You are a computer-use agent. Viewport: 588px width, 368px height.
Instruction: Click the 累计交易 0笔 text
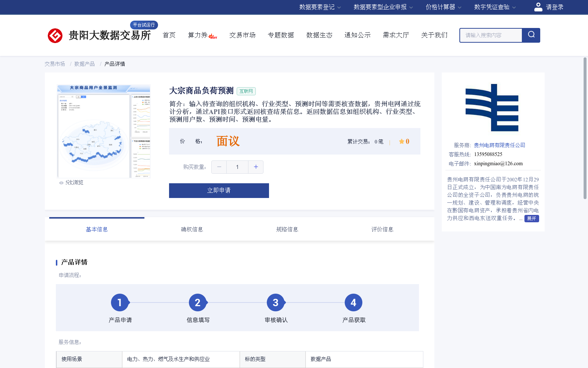point(365,142)
